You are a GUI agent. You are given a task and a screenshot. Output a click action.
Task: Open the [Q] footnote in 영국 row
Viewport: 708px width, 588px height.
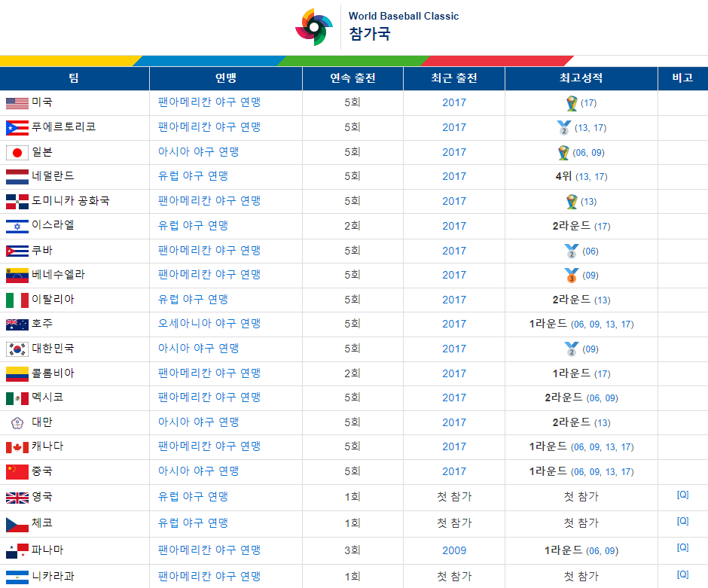coord(682,495)
